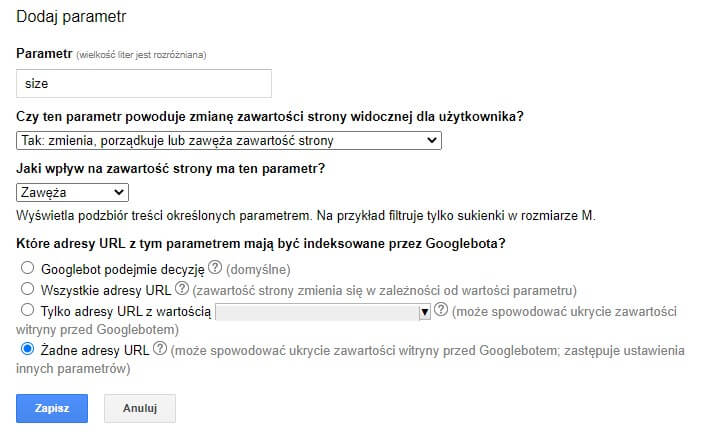Select the Googlebot podejmie decyzję radio button

tap(27, 269)
